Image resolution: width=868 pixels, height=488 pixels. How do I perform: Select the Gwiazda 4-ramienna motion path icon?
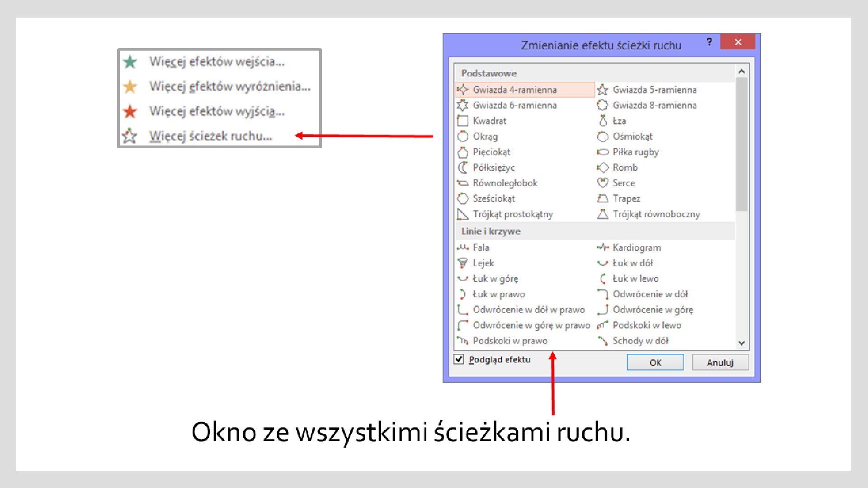[463, 89]
